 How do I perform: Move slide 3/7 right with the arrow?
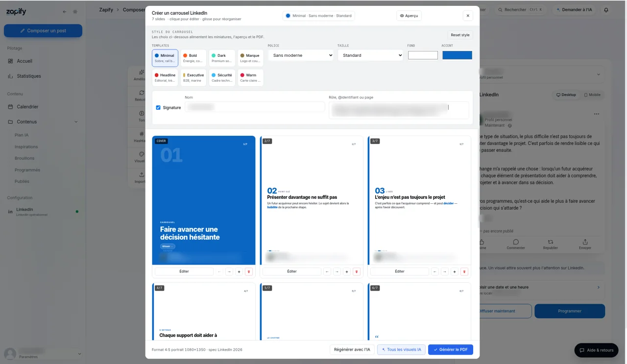(445, 271)
